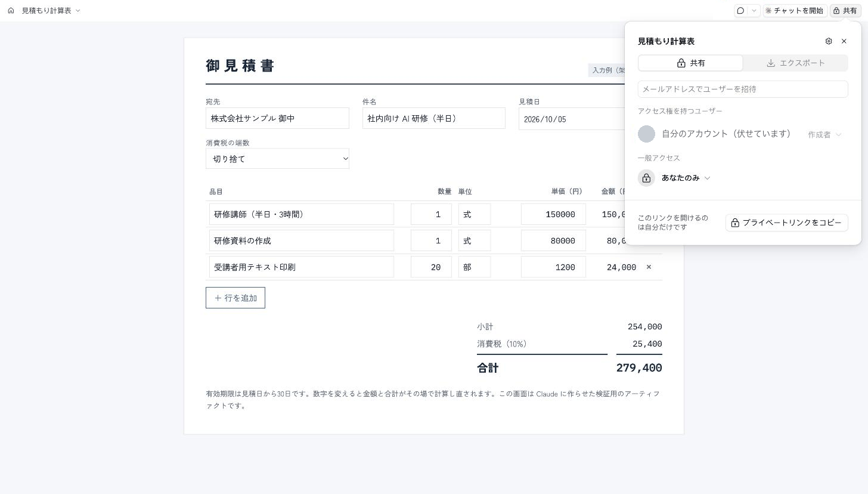Image resolution: width=868 pixels, height=494 pixels.
Task: Close the share panel with X
Action: pos(844,41)
